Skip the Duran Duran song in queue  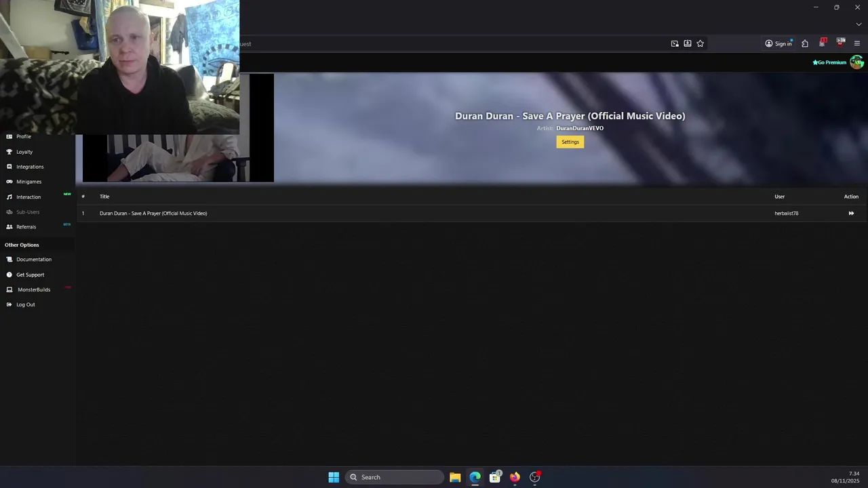pyautogui.click(x=851, y=213)
